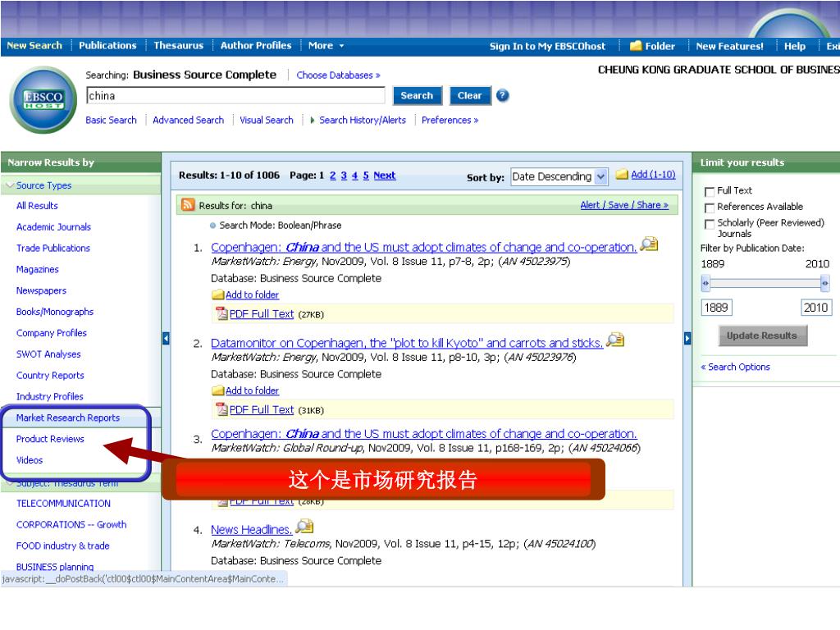Filter by Magazines source type
The height and width of the screenshot is (630, 840).
[x=38, y=269]
